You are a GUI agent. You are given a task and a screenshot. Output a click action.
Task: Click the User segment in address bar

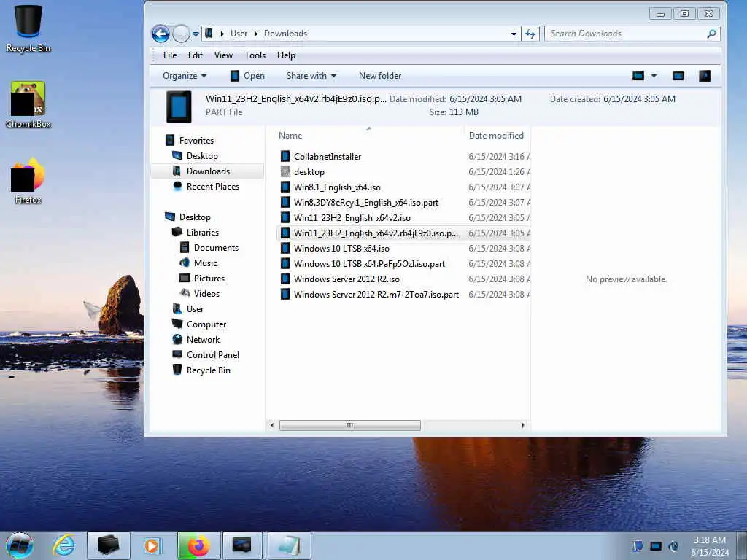239,34
